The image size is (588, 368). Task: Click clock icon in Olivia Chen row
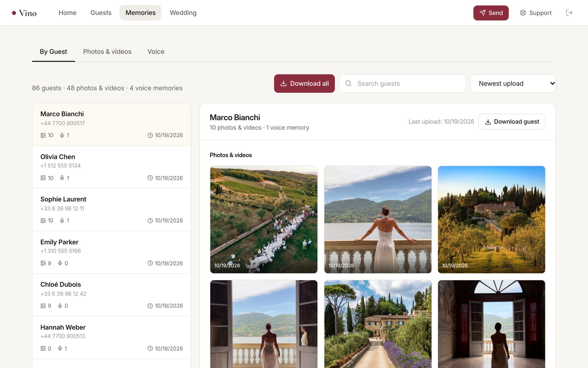tap(150, 178)
